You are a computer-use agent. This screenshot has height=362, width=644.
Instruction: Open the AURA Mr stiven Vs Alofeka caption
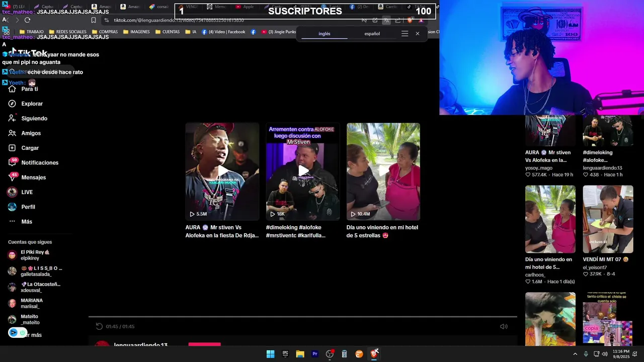click(222, 231)
